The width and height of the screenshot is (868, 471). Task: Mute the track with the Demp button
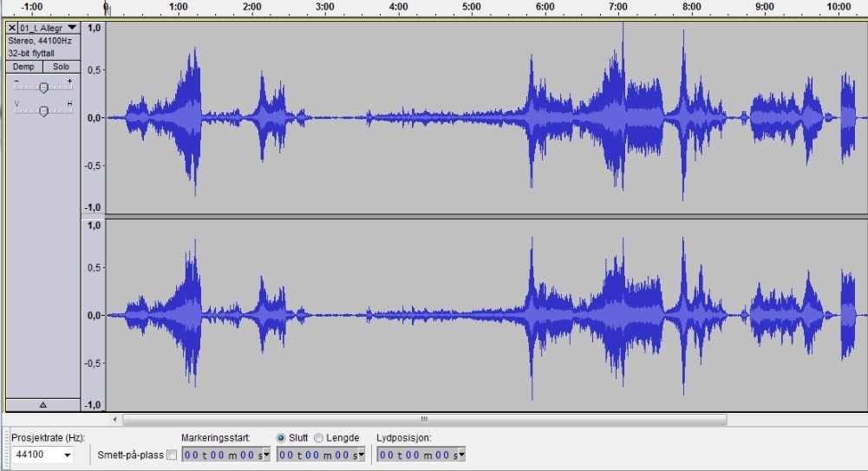(23, 67)
